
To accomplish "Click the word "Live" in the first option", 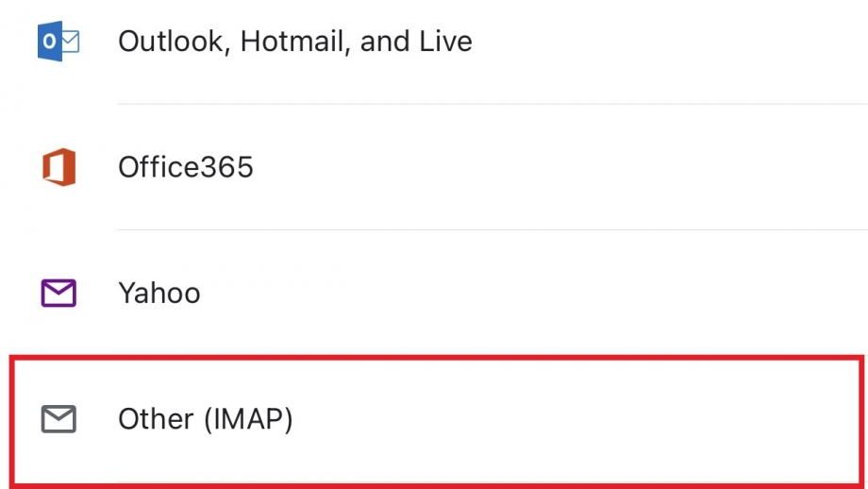I will pyautogui.click(x=445, y=42).
